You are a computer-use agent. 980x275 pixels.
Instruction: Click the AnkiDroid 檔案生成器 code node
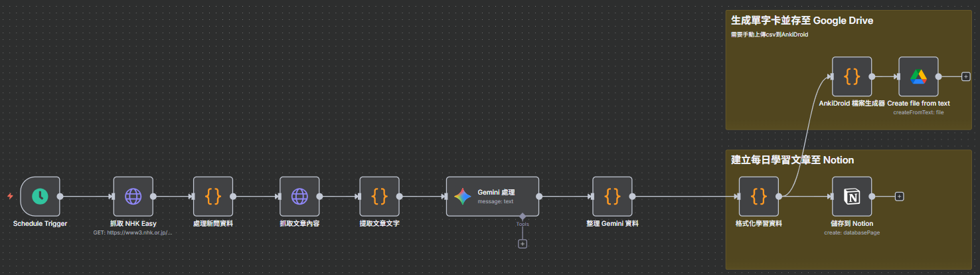[x=852, y=76]
